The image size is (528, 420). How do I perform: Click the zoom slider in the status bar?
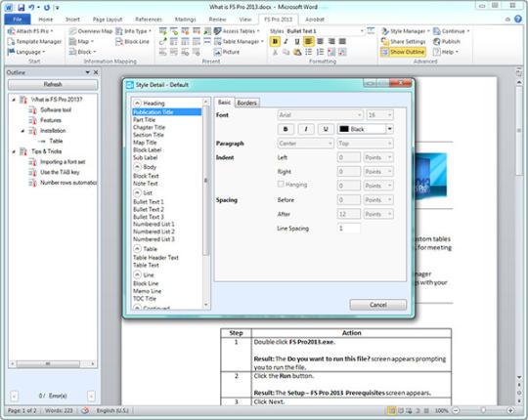tap(483, 410)
